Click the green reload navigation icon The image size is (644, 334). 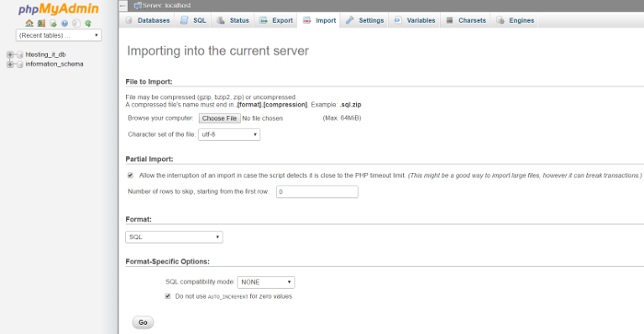point(88,23)
